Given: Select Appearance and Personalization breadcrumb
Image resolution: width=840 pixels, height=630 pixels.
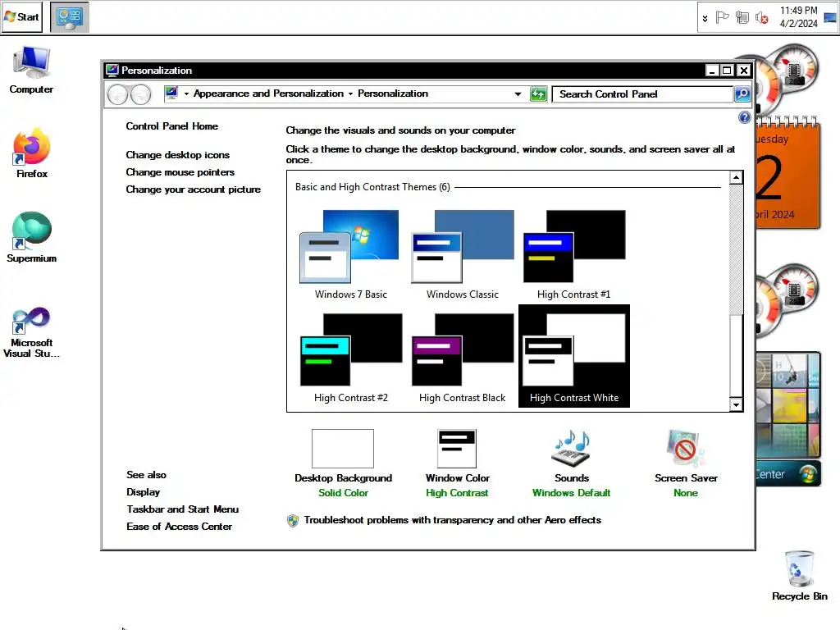Looking at the screenshot, I should pos(268,94).
